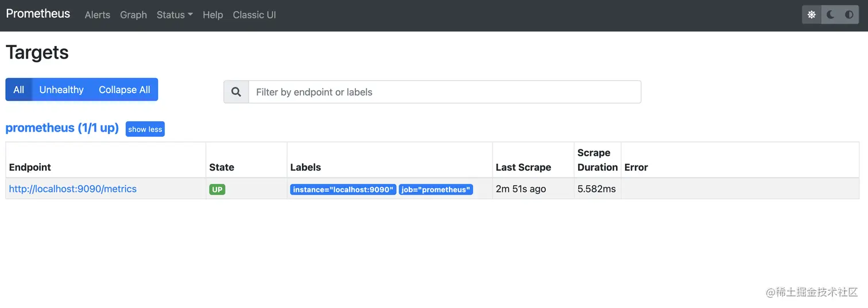Open the Status dropdown menu
The width and height of the screenshot is (868, 308).
(x=175, y=15)
